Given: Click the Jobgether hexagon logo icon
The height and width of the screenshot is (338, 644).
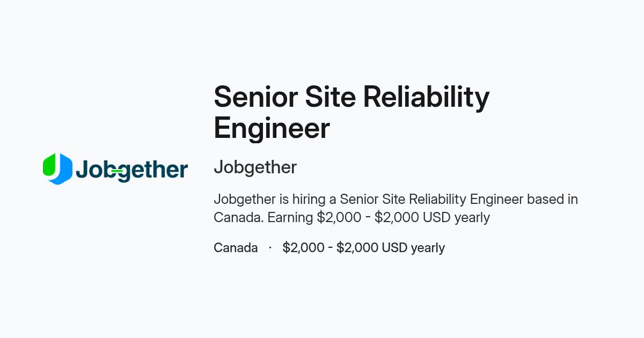Looking at the screenshot, I should (57, 168).
